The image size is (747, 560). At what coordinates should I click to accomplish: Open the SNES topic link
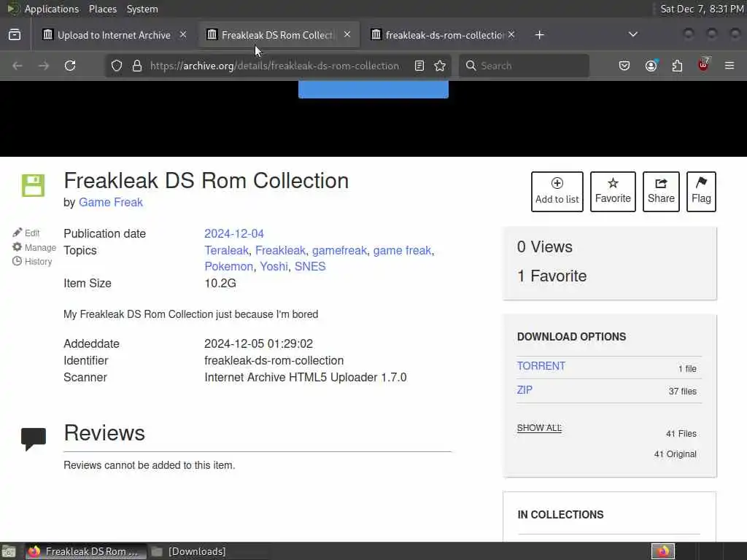309,267
